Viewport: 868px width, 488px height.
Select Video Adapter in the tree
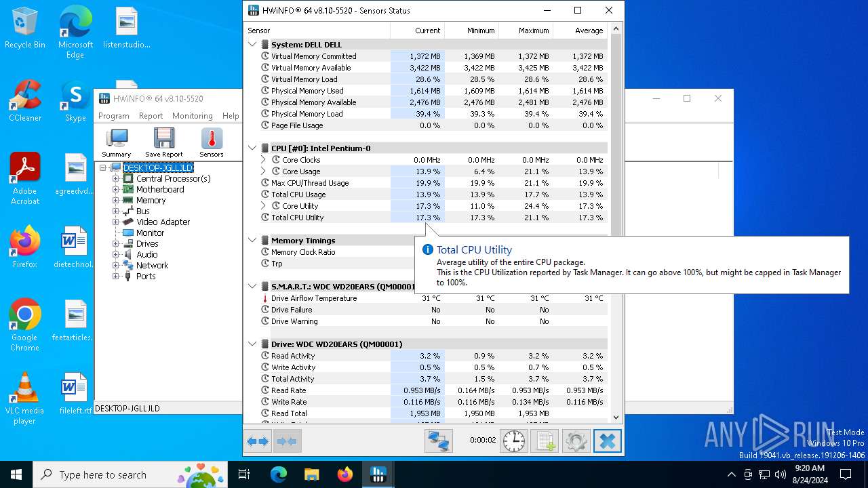pyautogui.click(x=163, y=222)
